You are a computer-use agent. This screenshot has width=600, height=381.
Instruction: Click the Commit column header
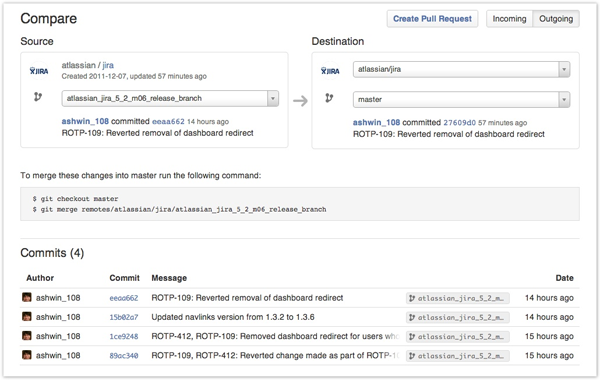click(124, 278)
